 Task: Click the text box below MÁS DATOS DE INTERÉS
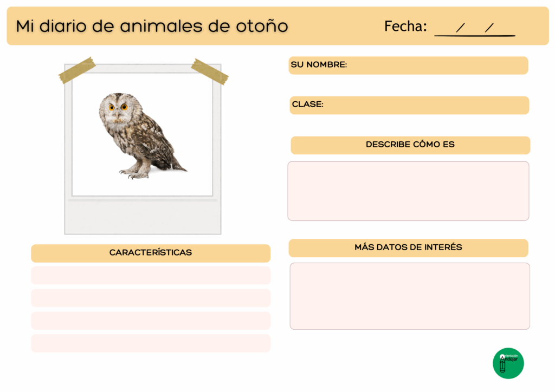coord(410,296)
